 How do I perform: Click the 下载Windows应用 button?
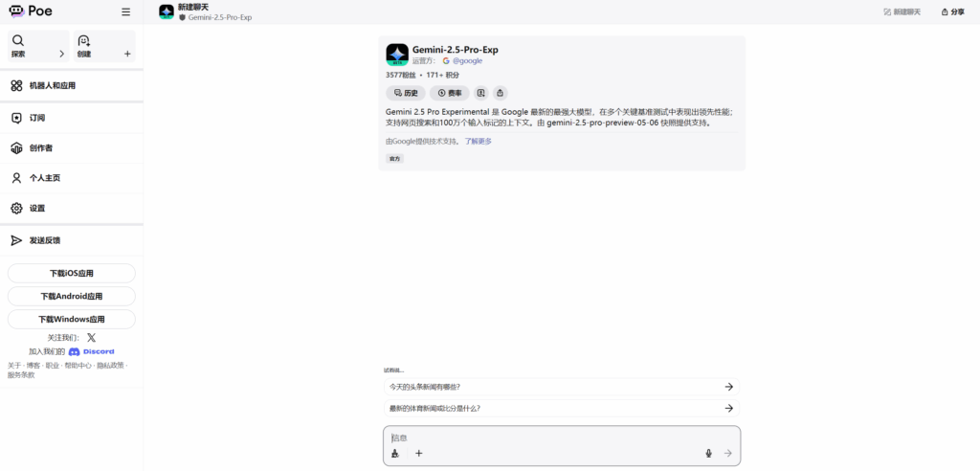coord(71,319)
